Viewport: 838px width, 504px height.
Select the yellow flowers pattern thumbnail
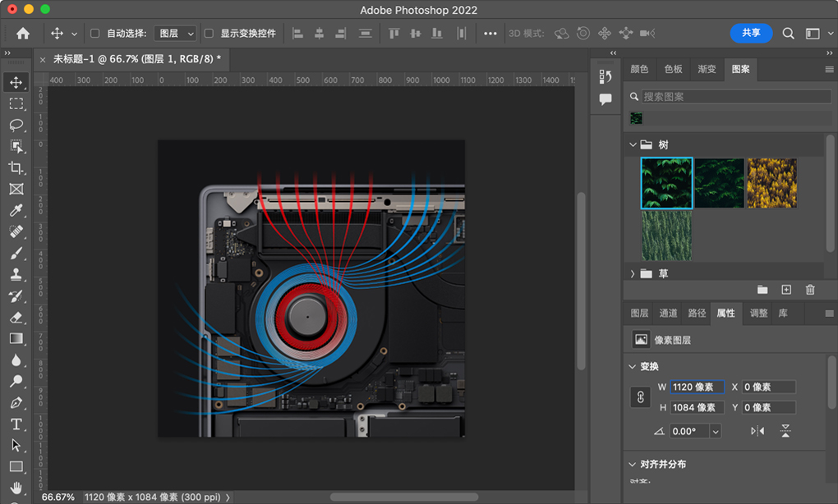click(x=771, y=183)
